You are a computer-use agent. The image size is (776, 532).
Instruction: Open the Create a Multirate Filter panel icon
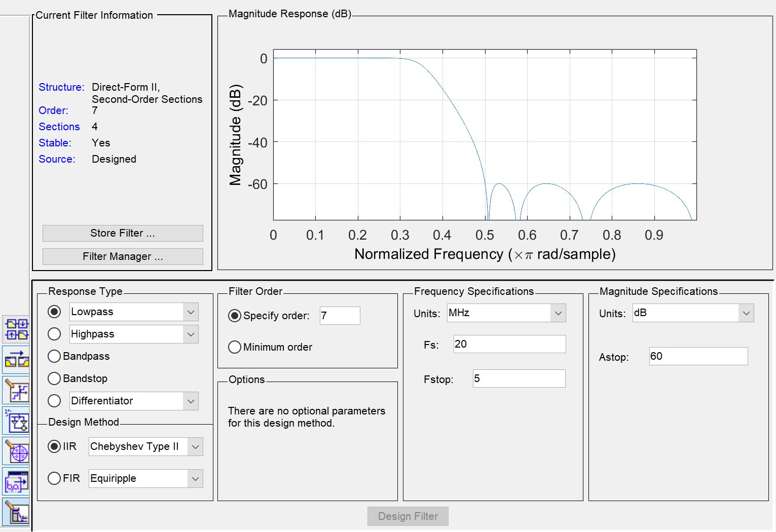[16, 329]
